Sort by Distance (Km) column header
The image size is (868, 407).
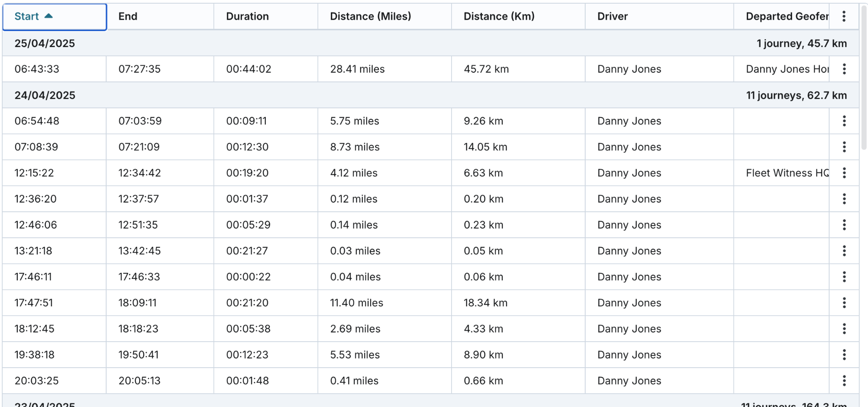tap(499, 16)
